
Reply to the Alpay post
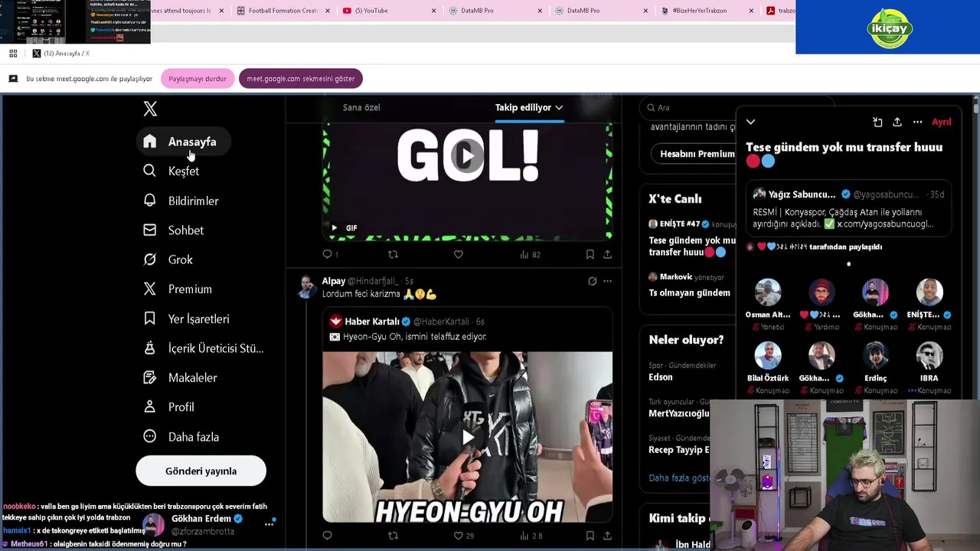tap(328, 536)
